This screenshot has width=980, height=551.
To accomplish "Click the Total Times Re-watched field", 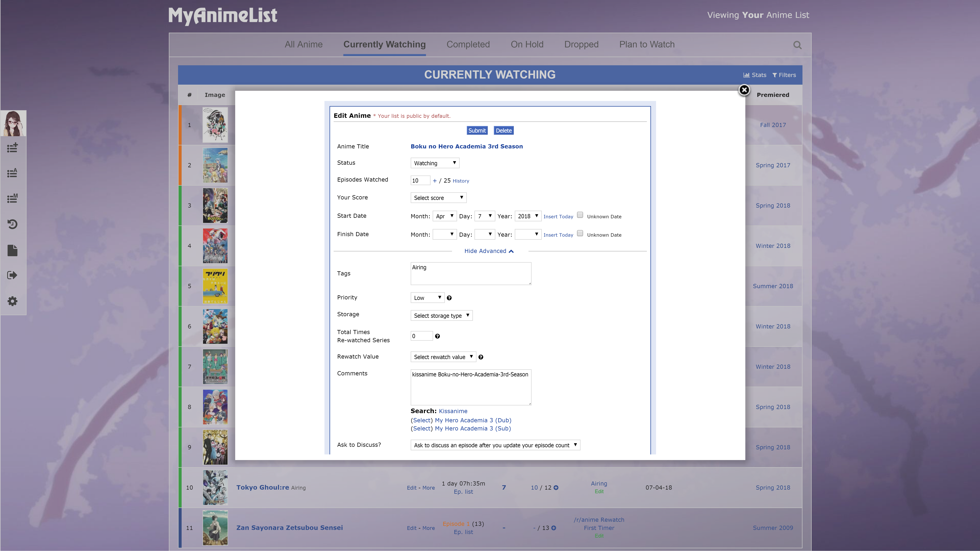I will [x=422, y=336].
